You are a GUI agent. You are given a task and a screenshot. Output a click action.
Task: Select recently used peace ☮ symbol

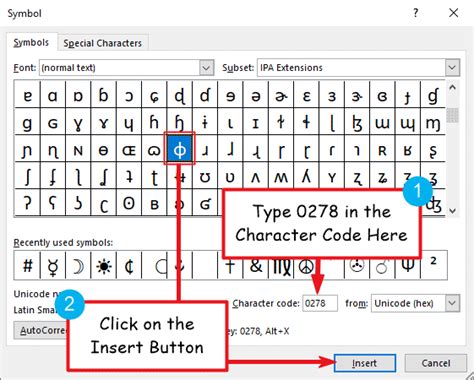(306, 268)
